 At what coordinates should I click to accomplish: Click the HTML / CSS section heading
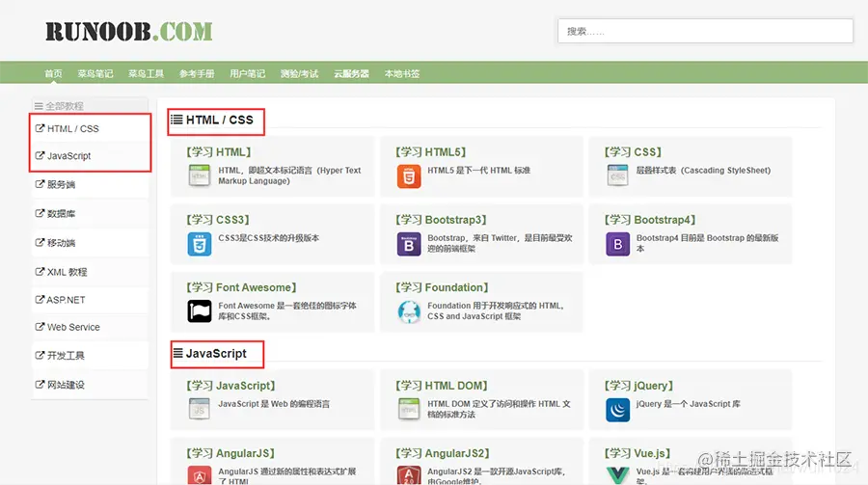pos(219,120)
